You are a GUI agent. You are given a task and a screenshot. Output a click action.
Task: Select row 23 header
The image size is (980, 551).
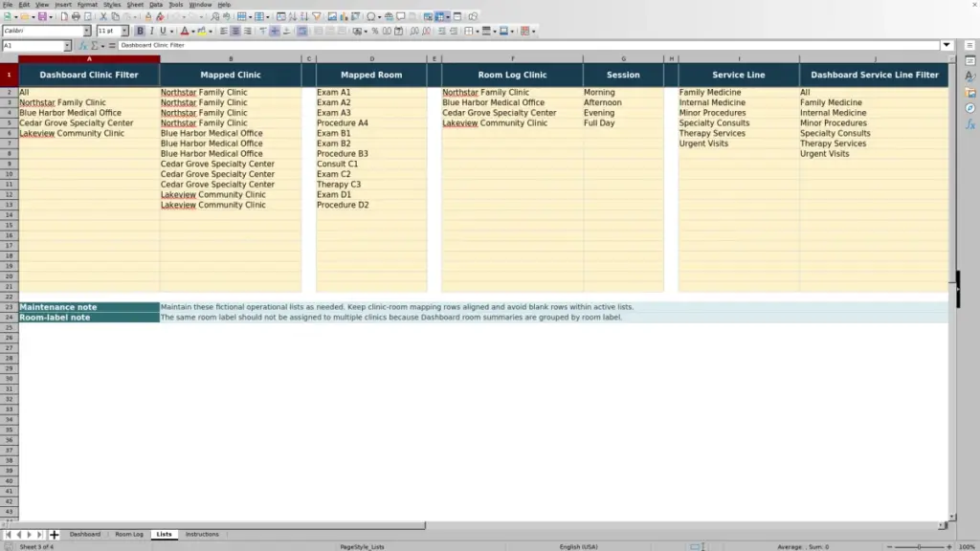coord(9,307)
